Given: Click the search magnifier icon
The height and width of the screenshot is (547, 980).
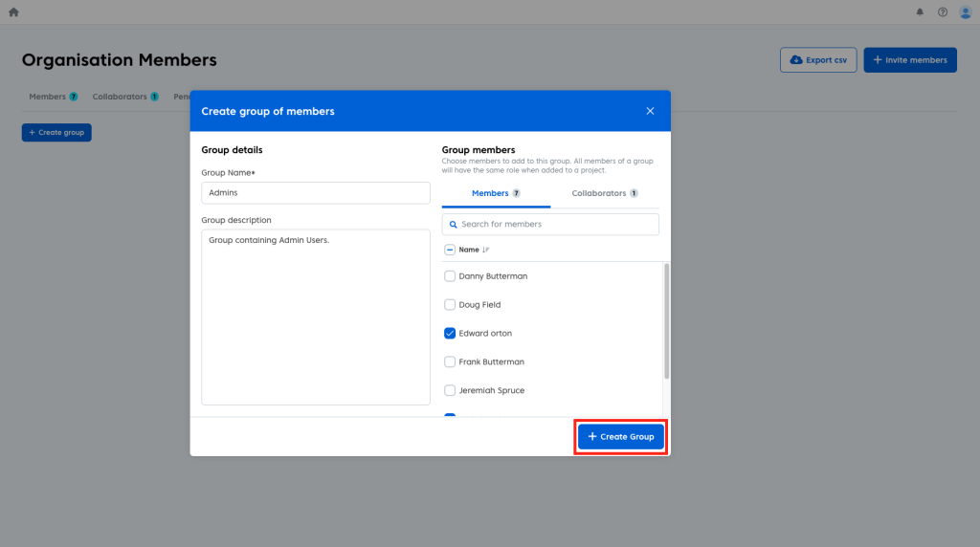Looking at the screenshot, I should click(x=452, y=224).
